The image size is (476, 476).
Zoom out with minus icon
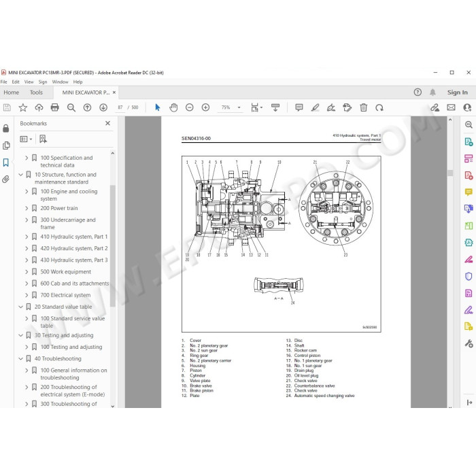(190, 107)
